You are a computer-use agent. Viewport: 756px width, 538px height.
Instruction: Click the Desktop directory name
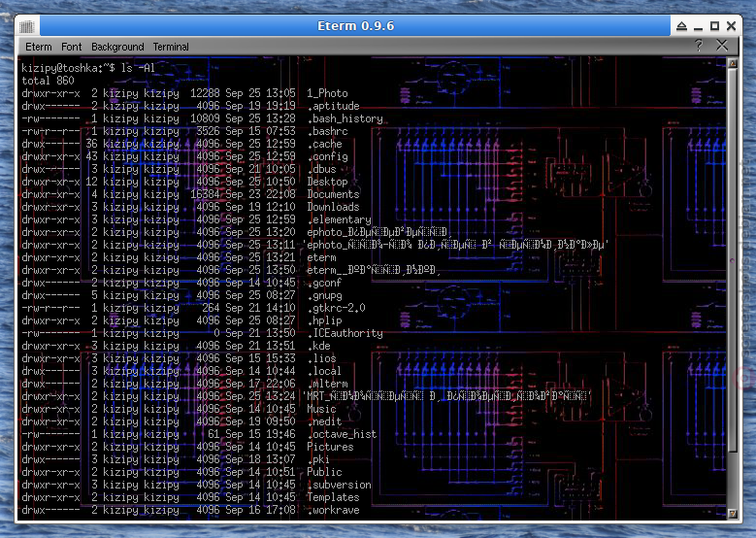coord(327,182)
